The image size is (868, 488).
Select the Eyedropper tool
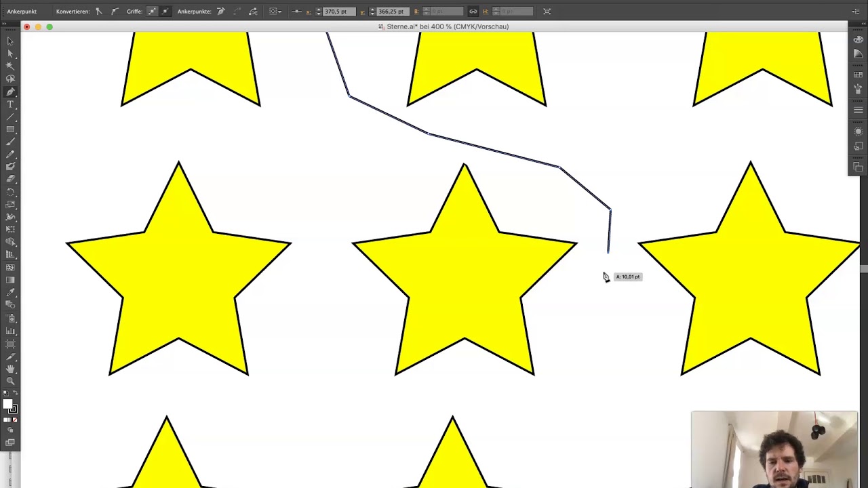pyautogui.click(x=10, y=292)
